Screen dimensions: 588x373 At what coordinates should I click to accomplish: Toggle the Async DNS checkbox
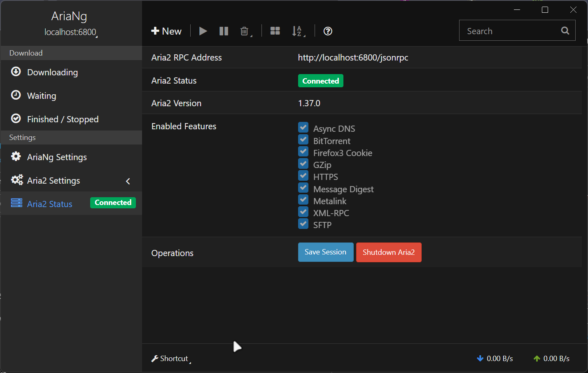point(303,128)
